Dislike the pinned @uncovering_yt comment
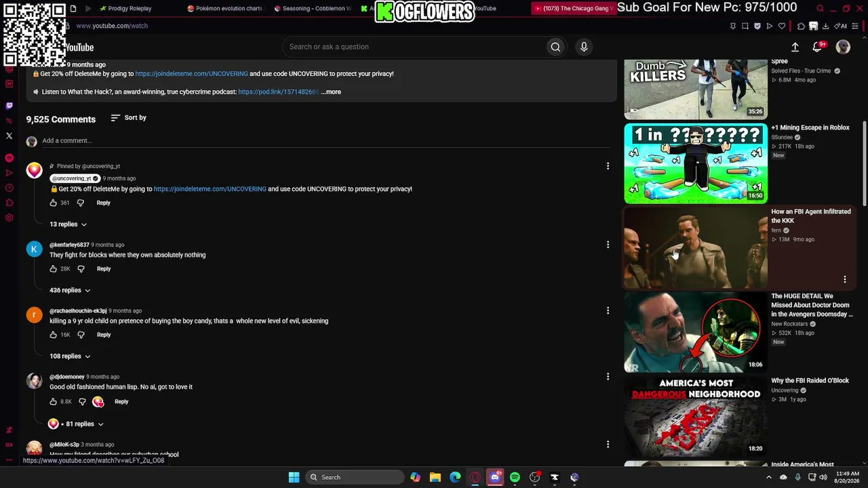Viewport: 868px width, 488px height. click(x=81, y=203)
